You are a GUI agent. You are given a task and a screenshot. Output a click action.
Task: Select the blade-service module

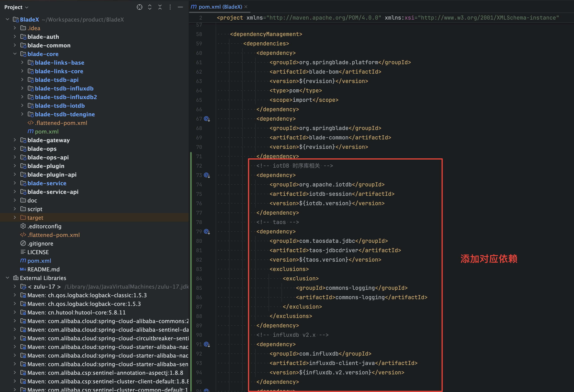[47, 183]
